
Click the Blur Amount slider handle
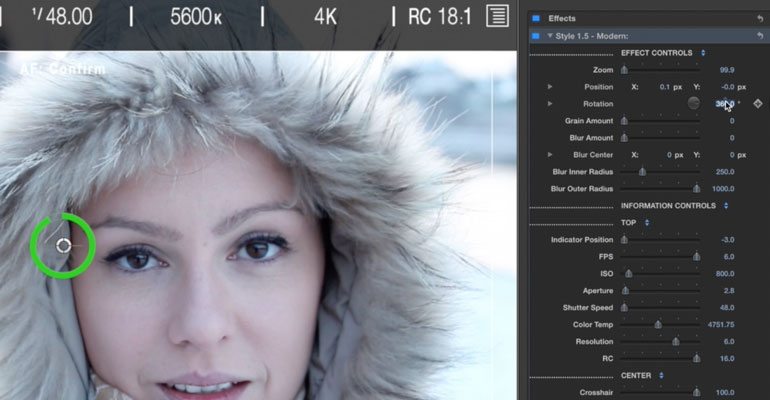coord(624,138)
